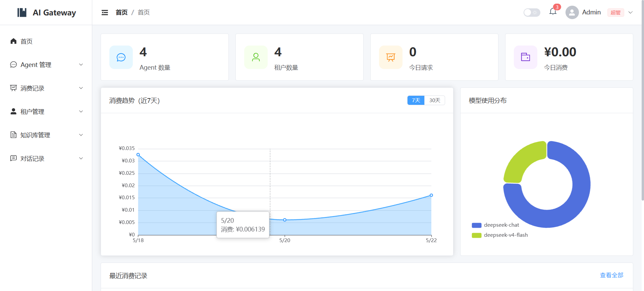
Task: Go to 首页 in the sidebar
Action: (x=46, y=41)
